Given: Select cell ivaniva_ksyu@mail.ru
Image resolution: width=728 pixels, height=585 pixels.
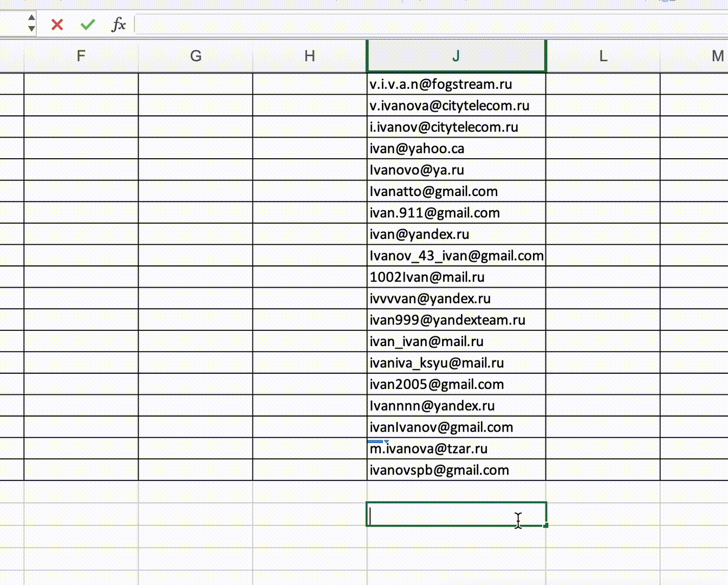Looking at the screenshot, I should 456,362.
